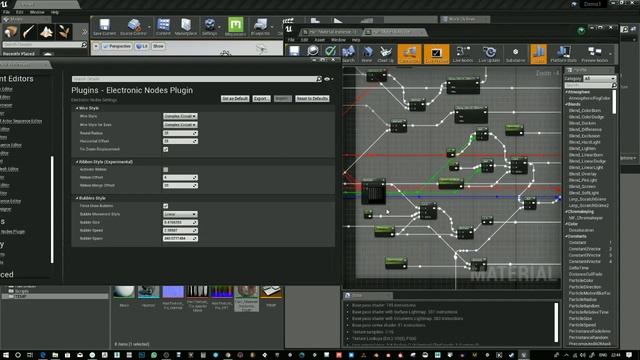Open the eye view options in settings
Screen dimensions: 640x360
tap(328, 79)
